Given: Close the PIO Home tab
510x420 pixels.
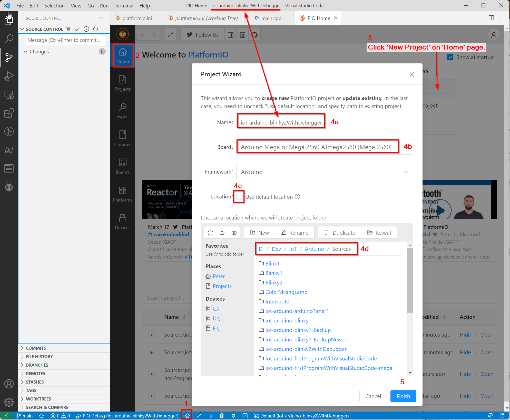Looking at the screenshot, I should (336, 18).
